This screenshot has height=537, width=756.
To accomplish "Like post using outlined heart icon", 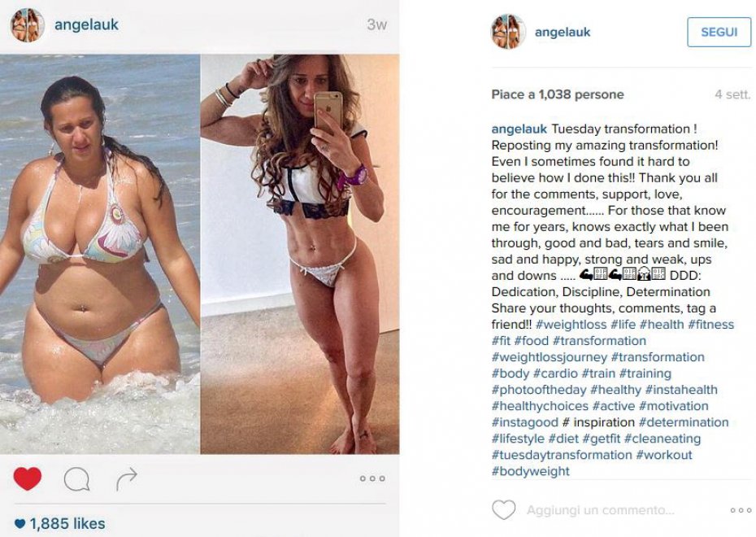I will [x=503, y=510].
